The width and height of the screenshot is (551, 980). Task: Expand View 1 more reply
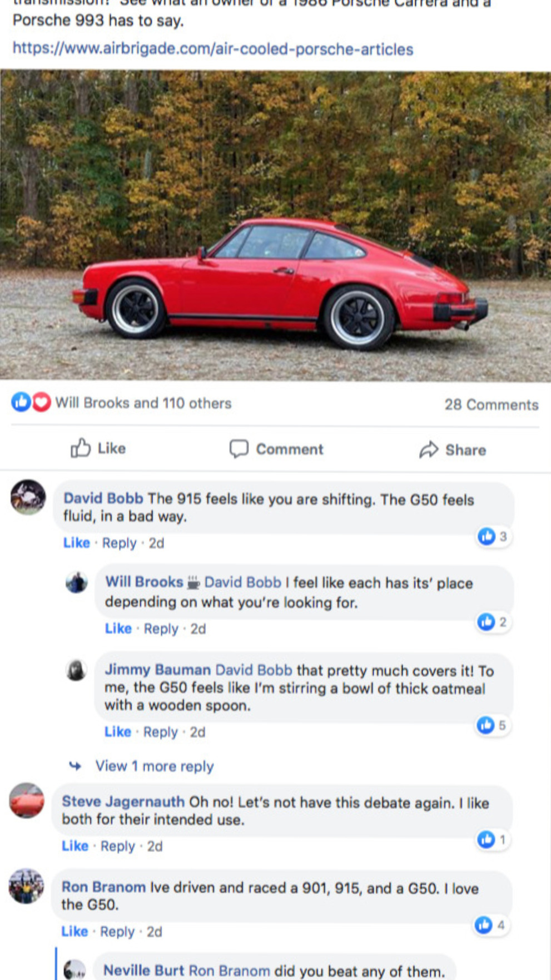154,766
